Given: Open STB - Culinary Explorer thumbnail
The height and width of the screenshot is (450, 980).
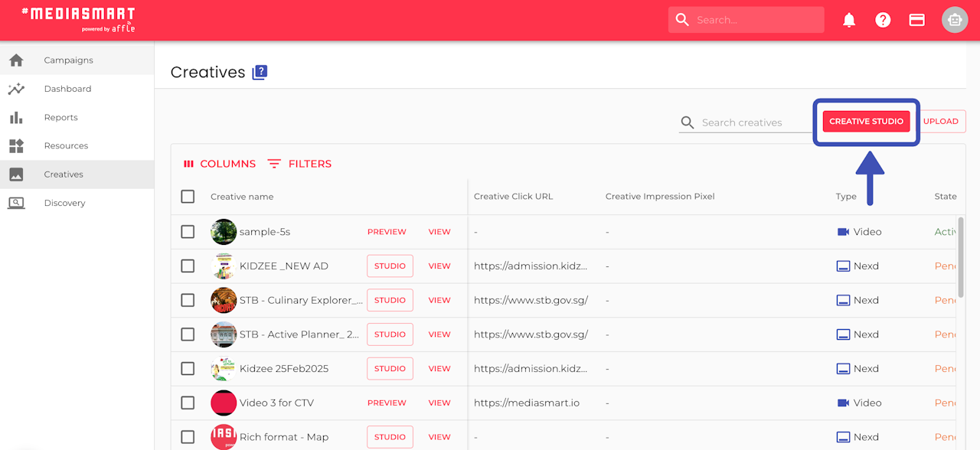Looking at the screenshot, I should pos(224,300).
